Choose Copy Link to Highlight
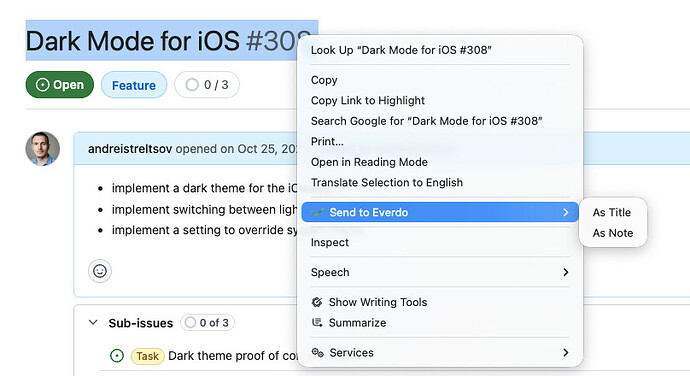The image size is (690, 376). tap(440, 100)
